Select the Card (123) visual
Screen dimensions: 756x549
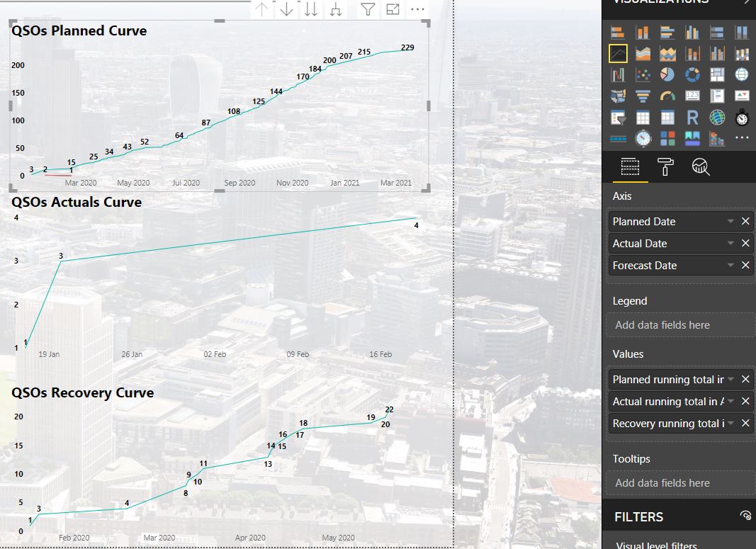(692, 96)
